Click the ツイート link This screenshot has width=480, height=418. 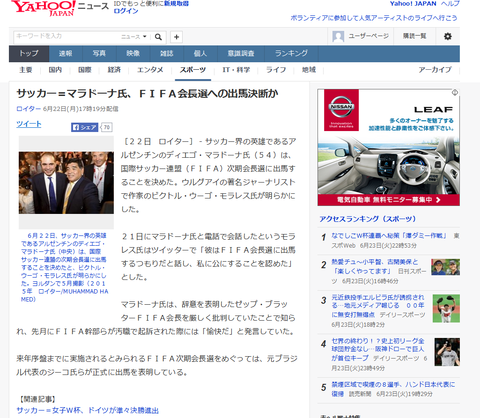tap(29, 124)
